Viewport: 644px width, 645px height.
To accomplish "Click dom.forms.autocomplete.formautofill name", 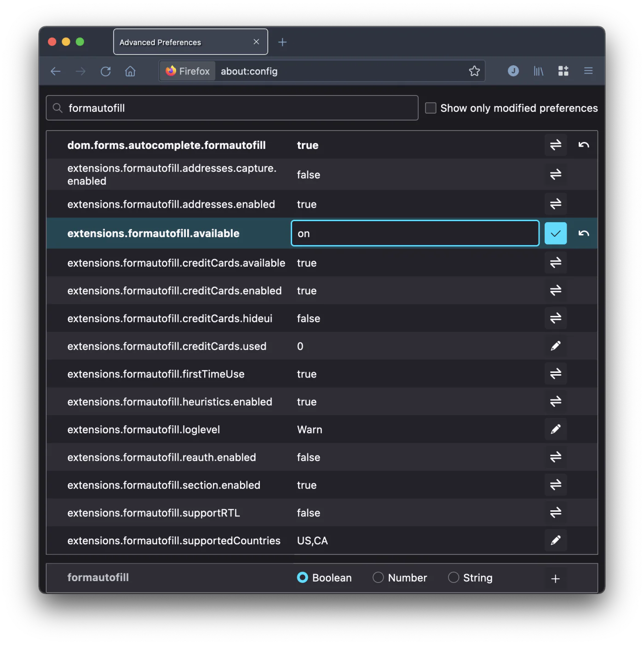I will point(167,145).
